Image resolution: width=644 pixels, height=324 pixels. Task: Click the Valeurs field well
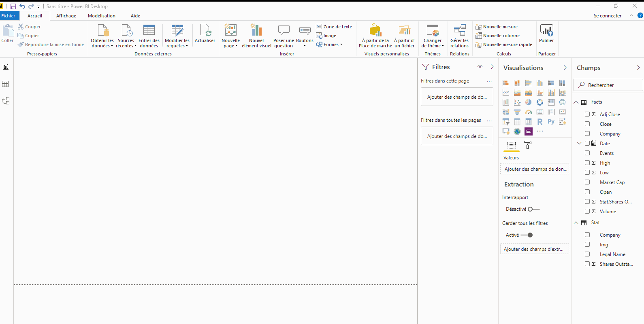click(x=535, y=169)
